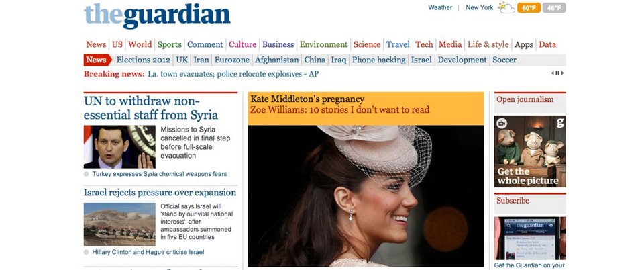Open the Sports section tab
The width and height of the screenshot is (644, 270).
[x=169, y=44]
